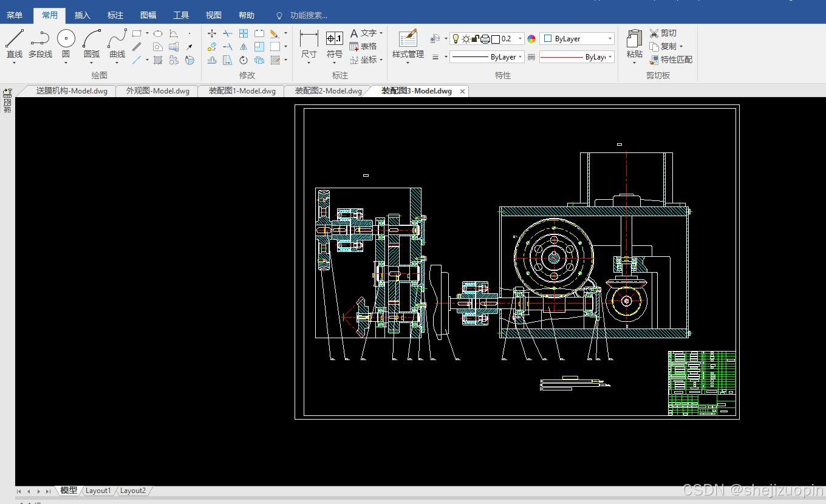Select the ellipse drawing tool icon

point(158,33)
